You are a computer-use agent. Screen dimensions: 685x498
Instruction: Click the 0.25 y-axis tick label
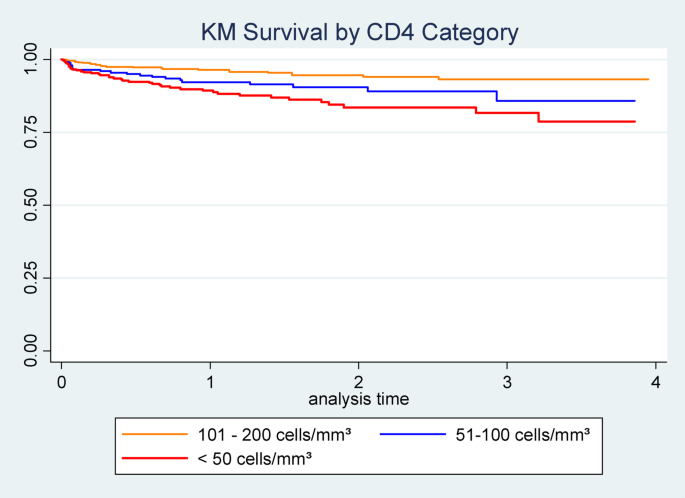click(33, 278)
